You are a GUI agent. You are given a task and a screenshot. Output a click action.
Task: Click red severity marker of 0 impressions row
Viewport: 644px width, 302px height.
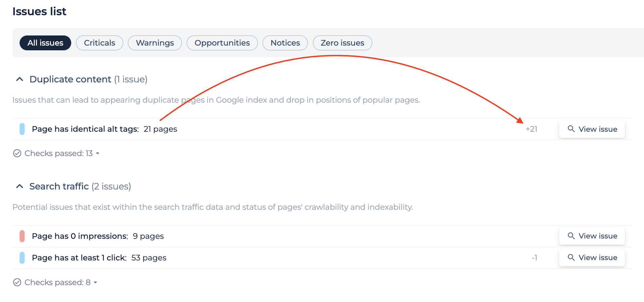[x=22, y=236]
